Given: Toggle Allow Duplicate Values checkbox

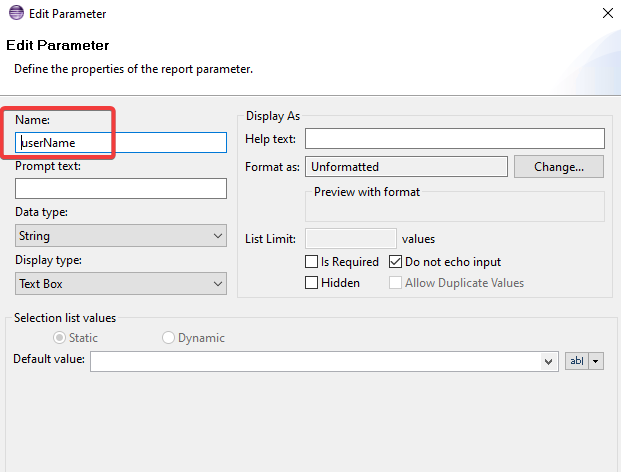Looking at the screenshot, I should pyautogui.click(x=397, y=283).
